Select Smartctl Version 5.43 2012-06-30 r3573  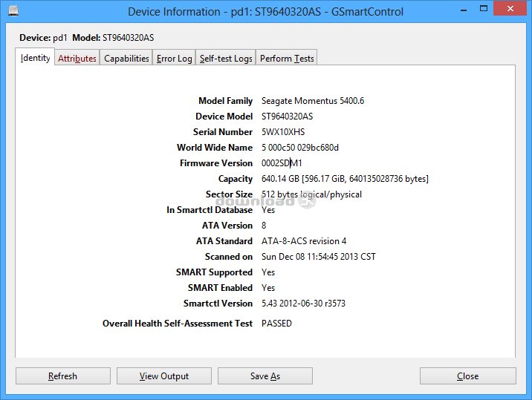(303, 304)
